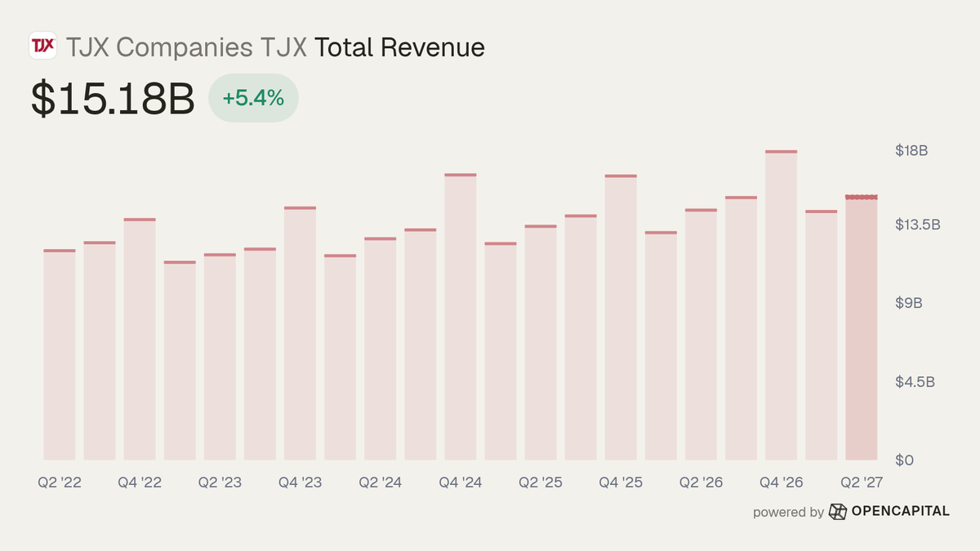Click the Q4 '24 axis label
The height and width of the screenshot is (551, 980).
pos(461,483)
